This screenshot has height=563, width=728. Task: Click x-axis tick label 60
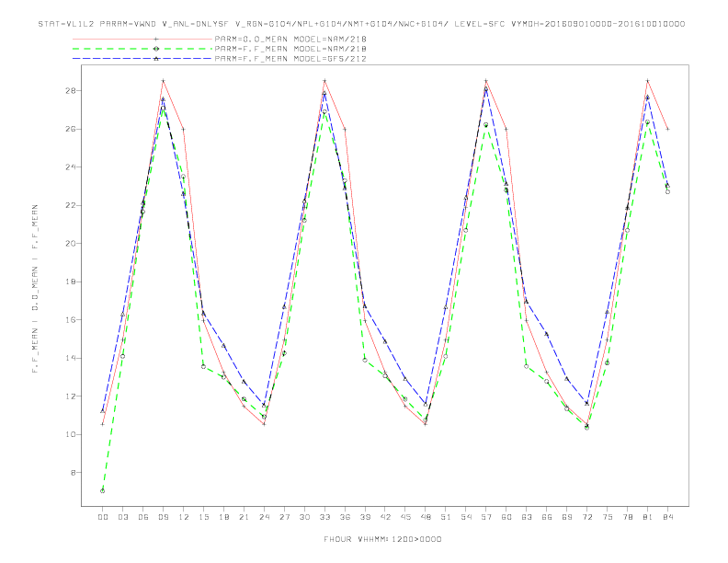coord(506,517)
